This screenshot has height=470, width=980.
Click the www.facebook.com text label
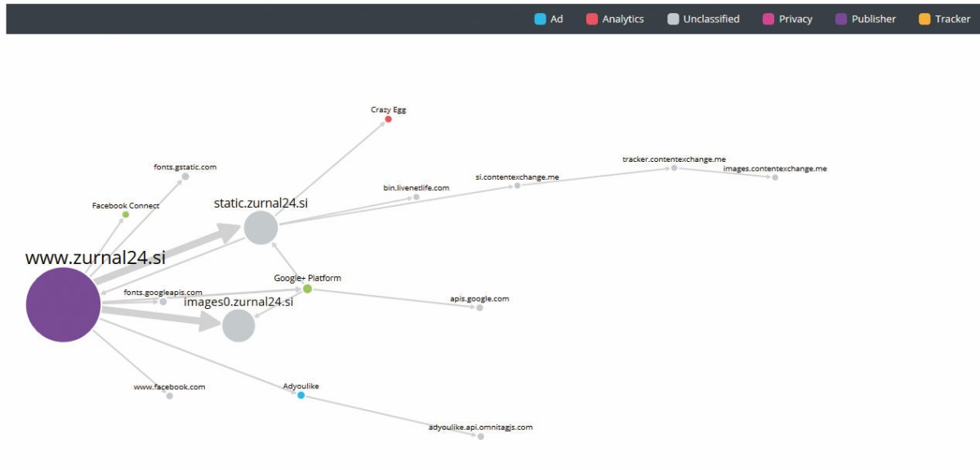point(169,387)
